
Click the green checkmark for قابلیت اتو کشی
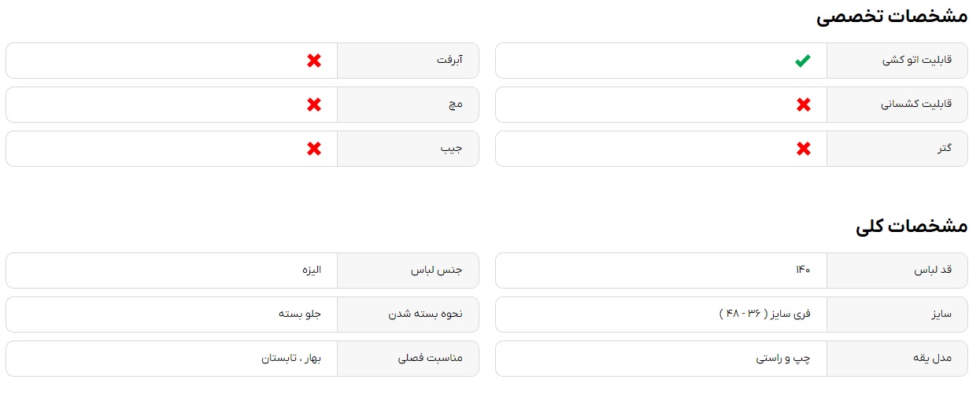coord(803,61)
